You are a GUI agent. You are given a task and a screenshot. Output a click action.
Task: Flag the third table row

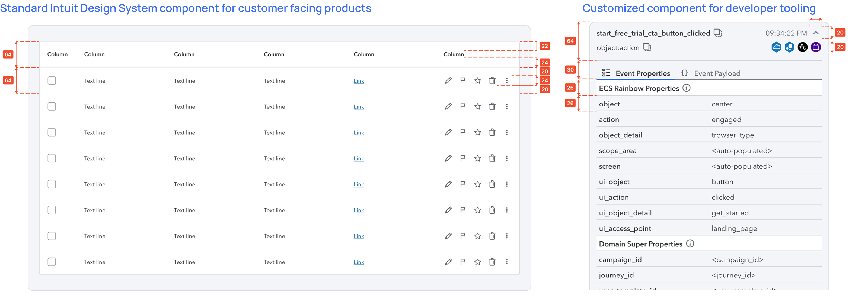pos(463,132)
